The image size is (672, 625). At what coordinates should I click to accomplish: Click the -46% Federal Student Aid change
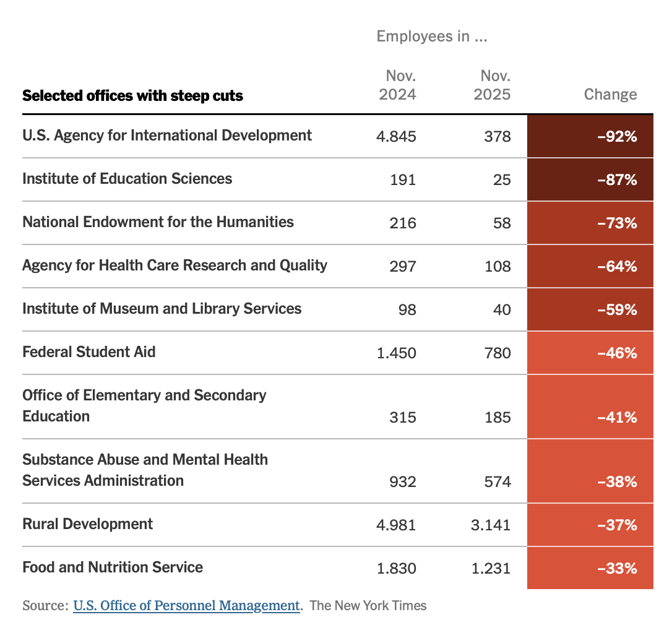click(590, 353)
